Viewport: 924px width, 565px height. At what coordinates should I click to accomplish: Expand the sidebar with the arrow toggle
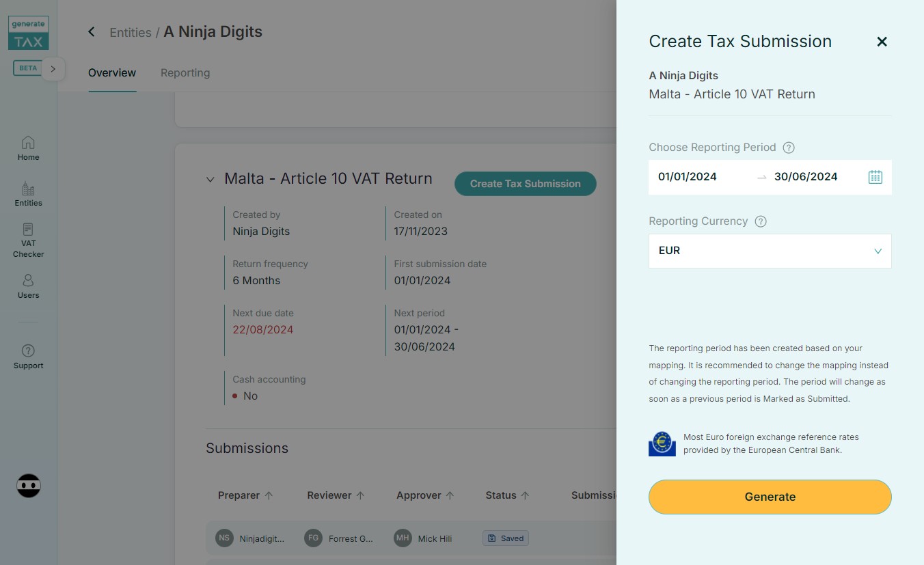(x=53, y=69)
